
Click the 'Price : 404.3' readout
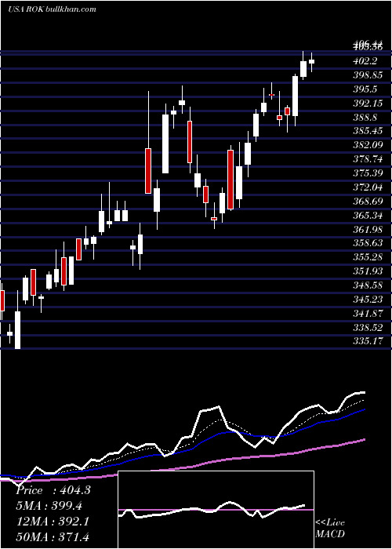53,490
